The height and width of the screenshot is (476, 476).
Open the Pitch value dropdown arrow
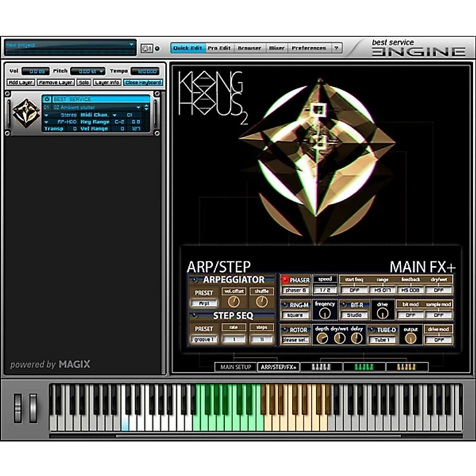coord(102,71)
